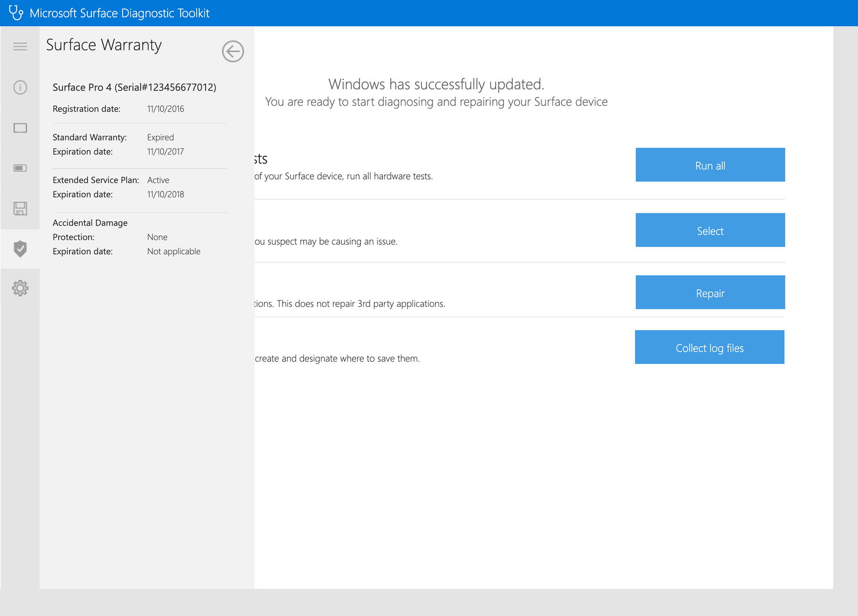Click the 'run all hardware tests' description

(x=344, y=176)
